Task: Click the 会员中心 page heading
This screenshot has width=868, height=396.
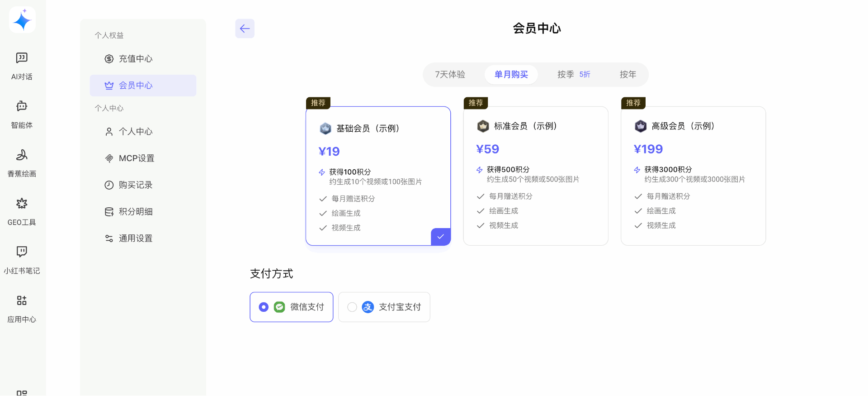Action: 537,29
